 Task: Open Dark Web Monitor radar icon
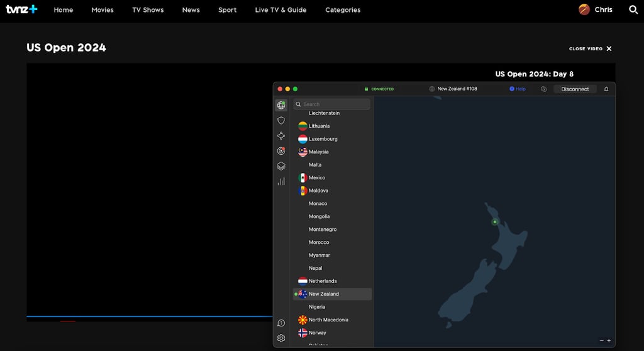pos(281,151)
